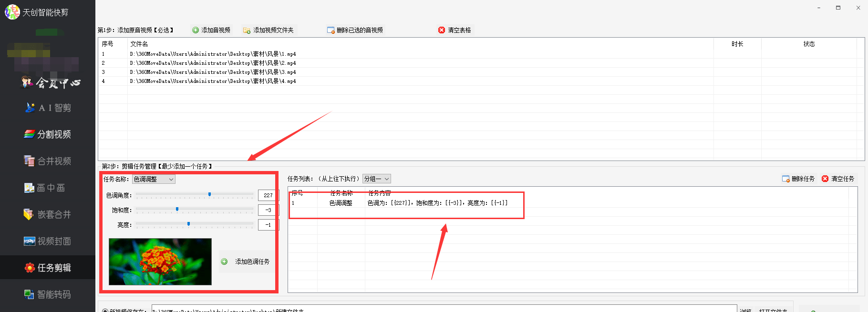The width and height of the screenshot is (868, 312).
Task: Open the 会员中心 member center
Action: point(51,83)
